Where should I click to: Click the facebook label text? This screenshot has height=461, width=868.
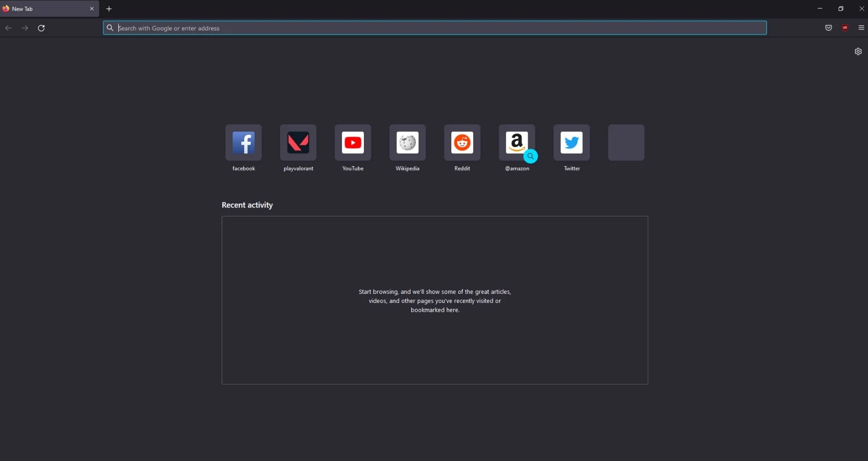244,169
